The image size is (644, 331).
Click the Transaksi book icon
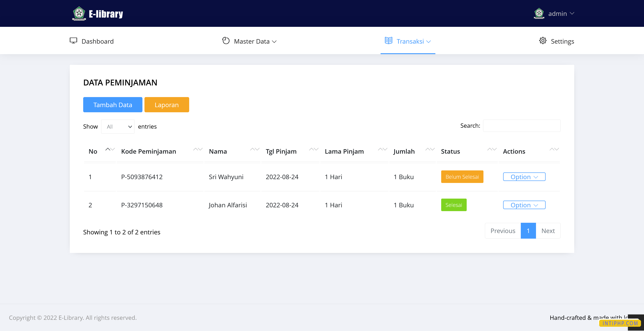(x=388, y=40)
